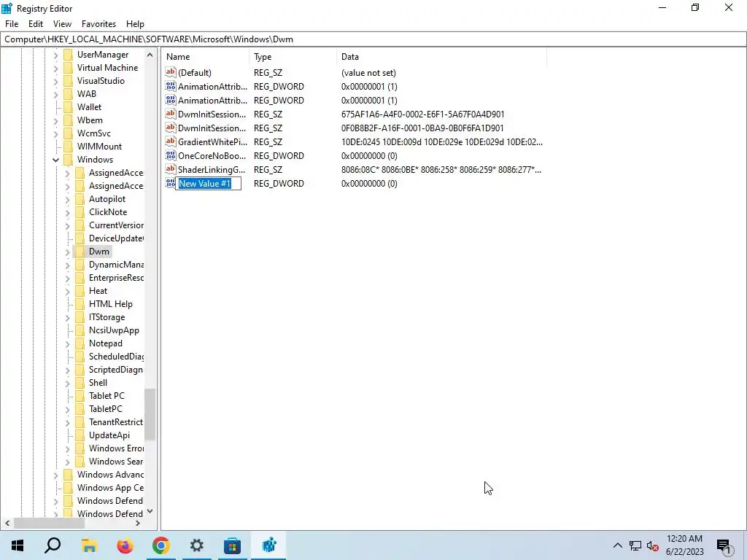Viewport: 747px width, 560px height.
Task: Sort by the Type column header
Action: pyautogui.click(x=293, y=57)
